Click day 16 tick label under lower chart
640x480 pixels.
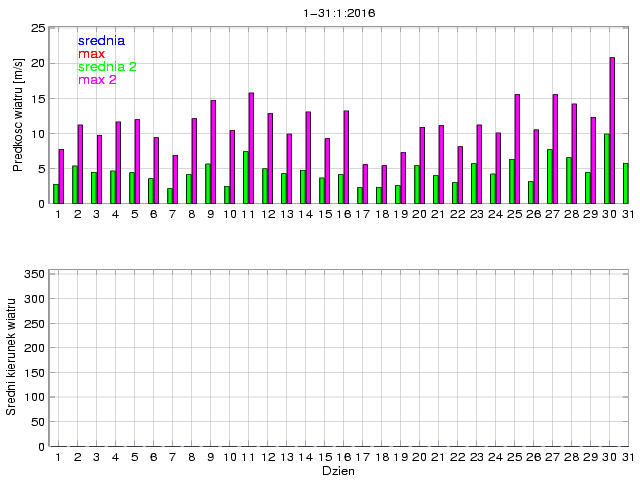[x=343, y=457]
